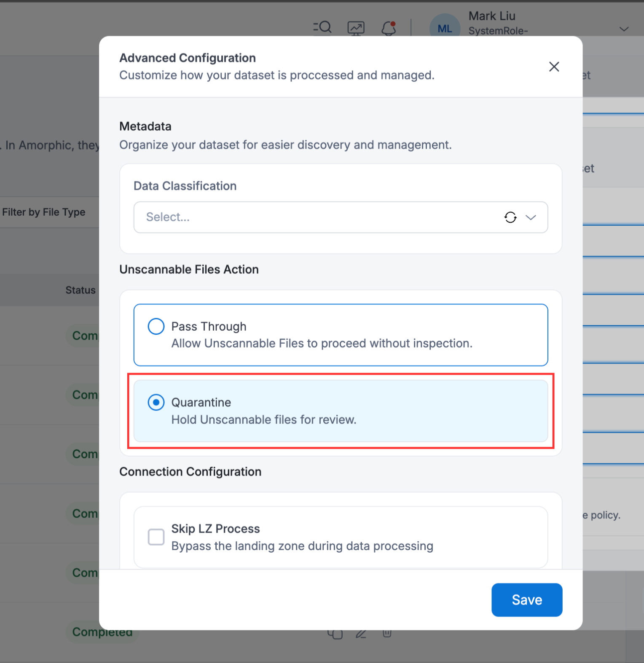Click the copy icon below the dialog

[x=335, y=634]
